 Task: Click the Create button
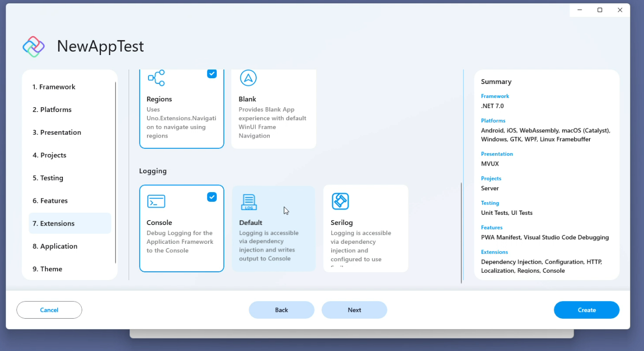coord(586,309)
